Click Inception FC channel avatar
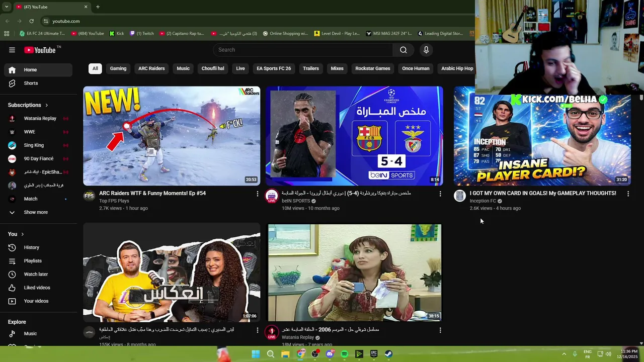 (x=459, y=196)
